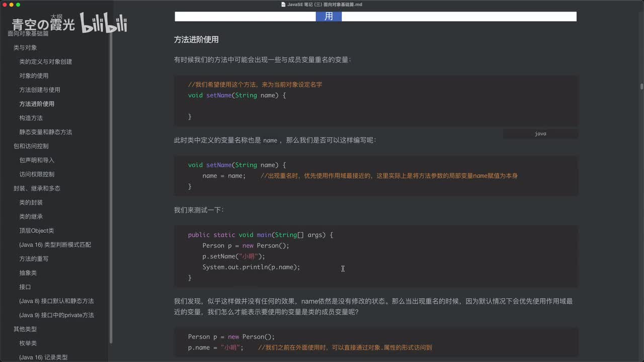This screenshot has width=644, height=362.
Task: Open outline item 类与对象
Action: (x=25, y=48)
